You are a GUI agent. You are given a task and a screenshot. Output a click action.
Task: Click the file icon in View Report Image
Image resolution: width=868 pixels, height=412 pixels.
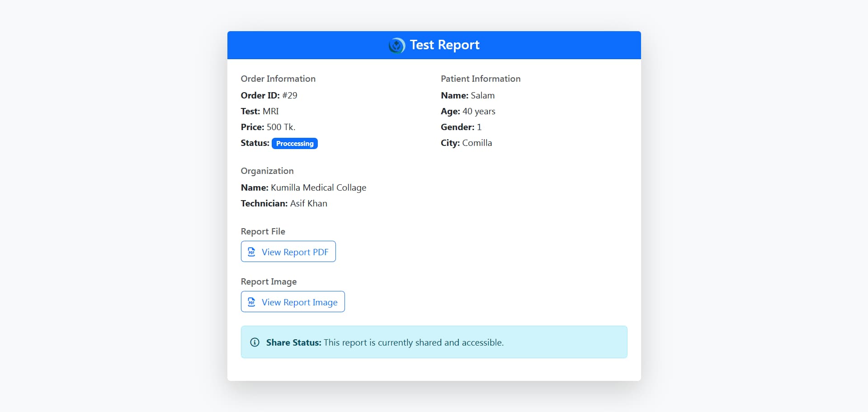click(x=252, y=302)
